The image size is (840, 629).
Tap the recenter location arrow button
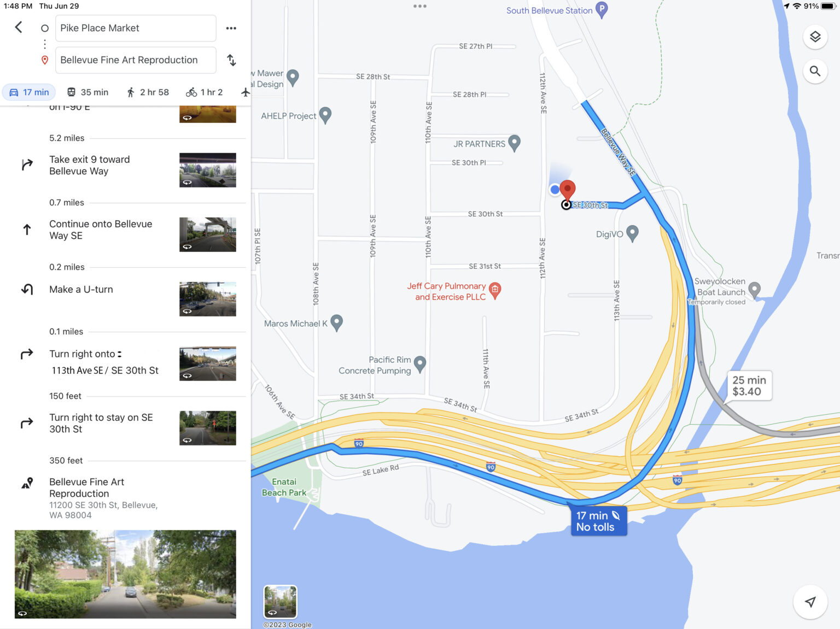[810, 602]
